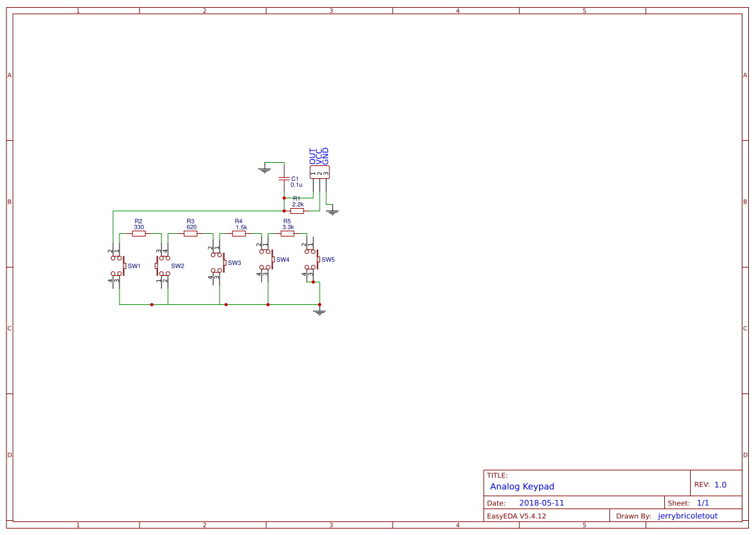Select resistor R2 330 symbol
756x535 pixels.
pos(138,233)
